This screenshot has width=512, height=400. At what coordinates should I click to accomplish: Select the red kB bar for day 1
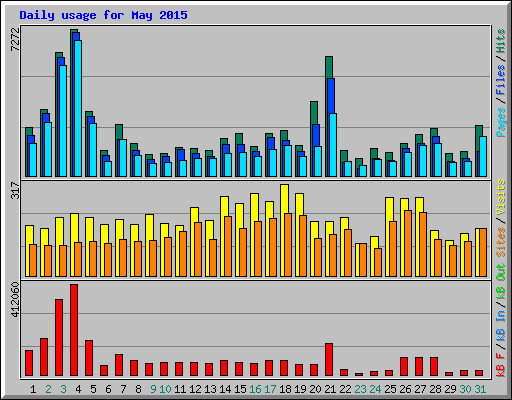(29, 363)
